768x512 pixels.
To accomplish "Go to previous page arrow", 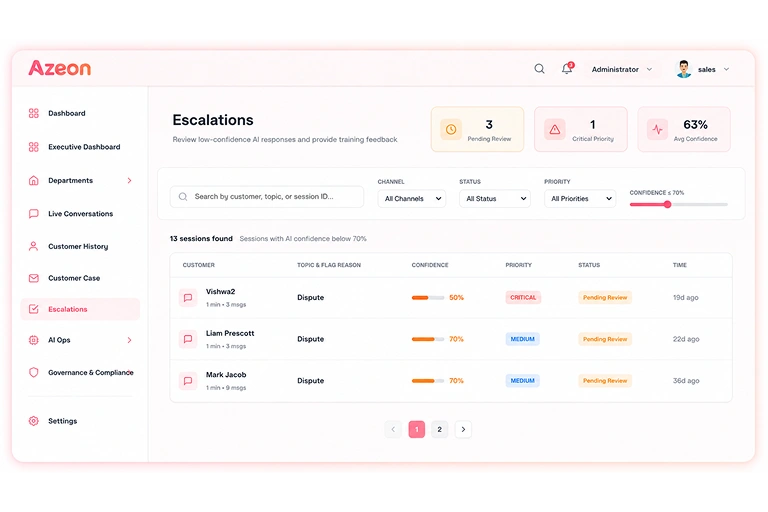I will click(393, 429).
